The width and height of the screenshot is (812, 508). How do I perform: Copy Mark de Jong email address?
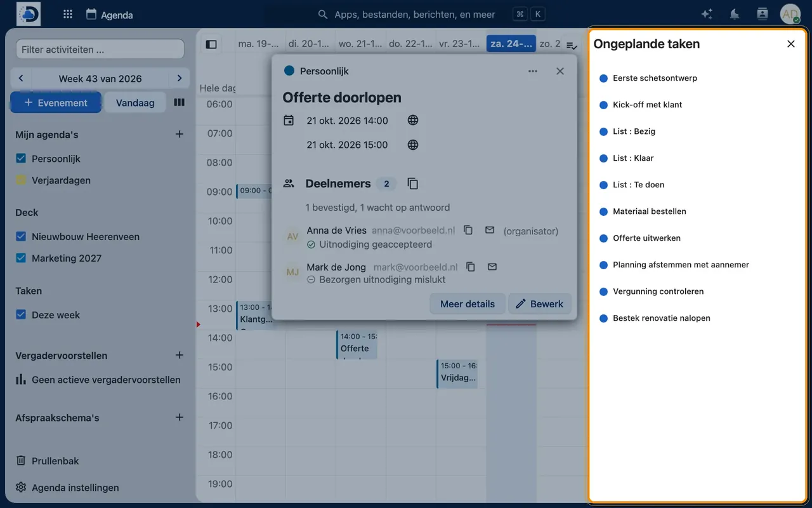[471, 267]
